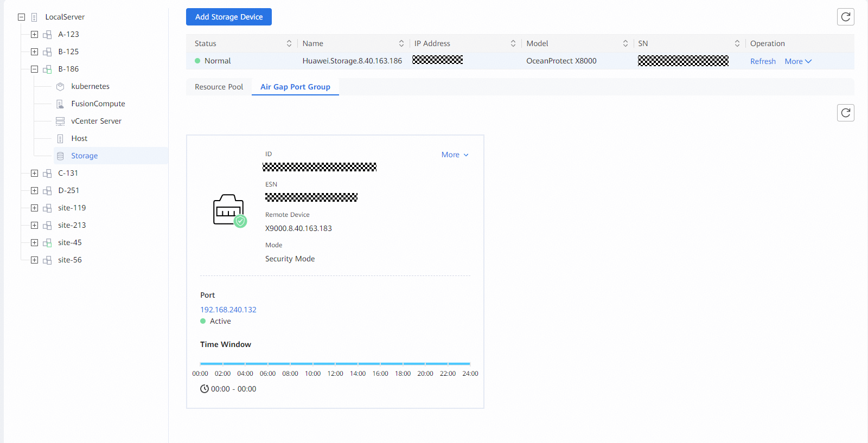Screen dimensions: 868x443
Task: Click the Host icon in tree
Action: point(60,139)
